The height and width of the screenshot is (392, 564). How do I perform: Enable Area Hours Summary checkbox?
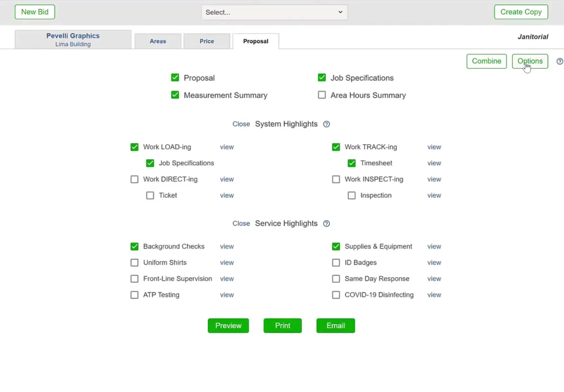(x=321, y=95)
